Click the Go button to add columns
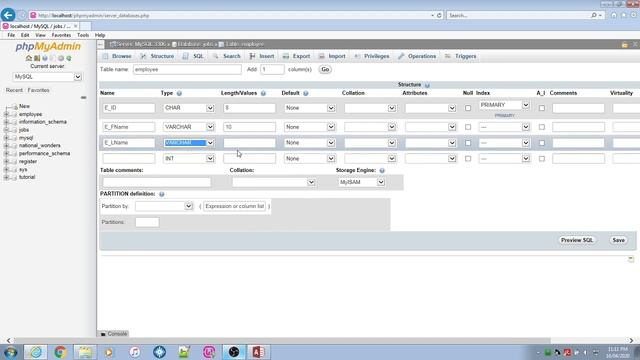 click(x=325, y=69)
